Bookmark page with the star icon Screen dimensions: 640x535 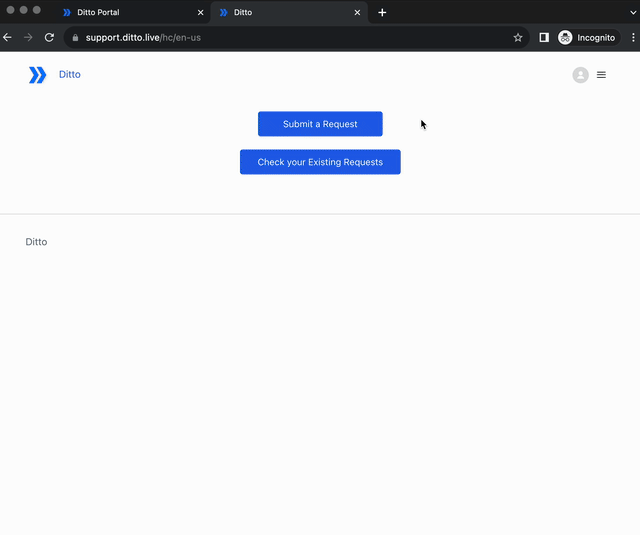pyautogui.click(x=518, y=38)
